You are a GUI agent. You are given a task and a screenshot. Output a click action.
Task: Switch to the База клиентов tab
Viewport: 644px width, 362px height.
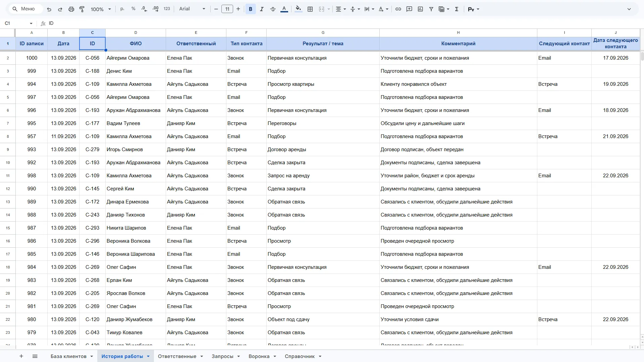[x=71, y=356]
